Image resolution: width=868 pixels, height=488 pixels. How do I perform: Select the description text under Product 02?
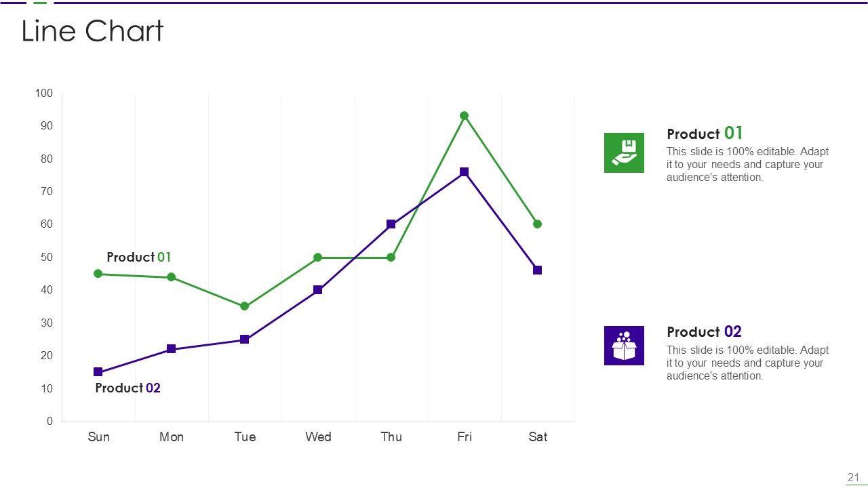pos(747,363)
